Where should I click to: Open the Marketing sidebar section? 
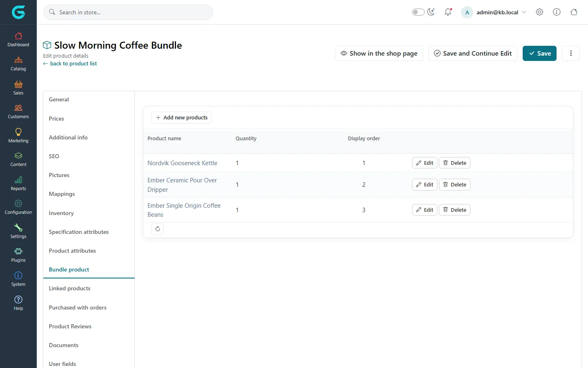(x=18, y=136)
